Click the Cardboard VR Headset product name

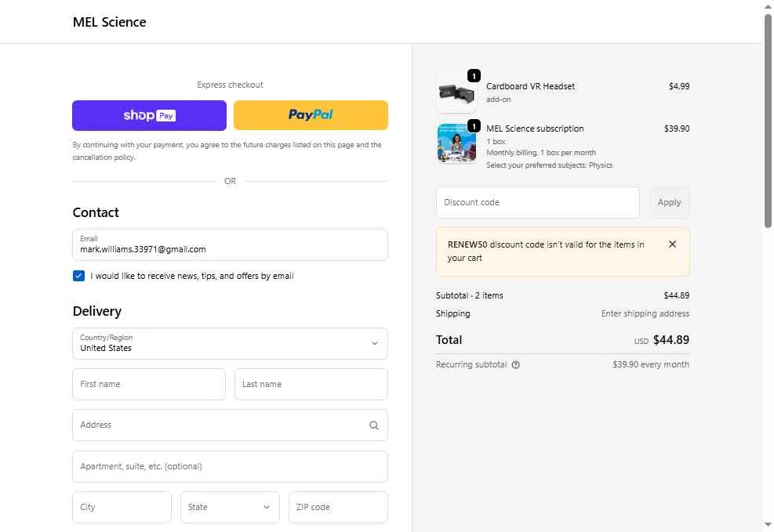coord(530,86)
